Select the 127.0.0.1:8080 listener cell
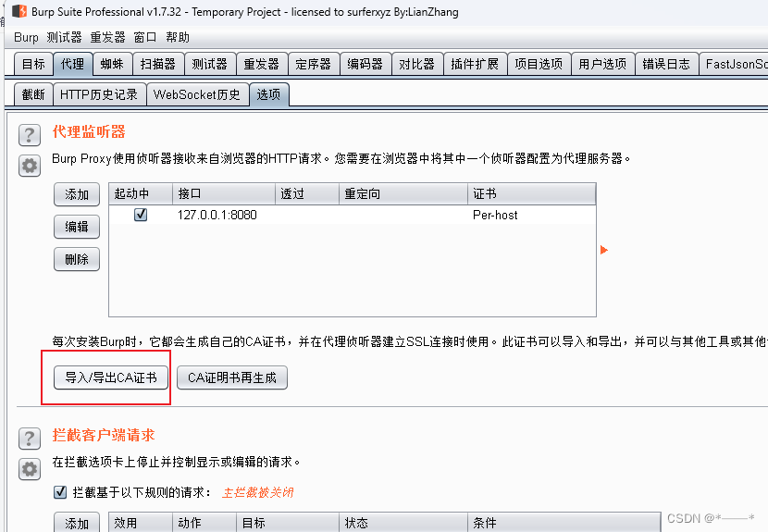 [224, 215]
